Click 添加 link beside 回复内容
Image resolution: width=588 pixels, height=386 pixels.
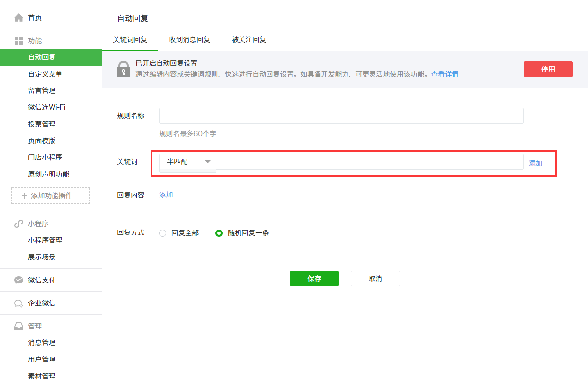coord(166,195)
